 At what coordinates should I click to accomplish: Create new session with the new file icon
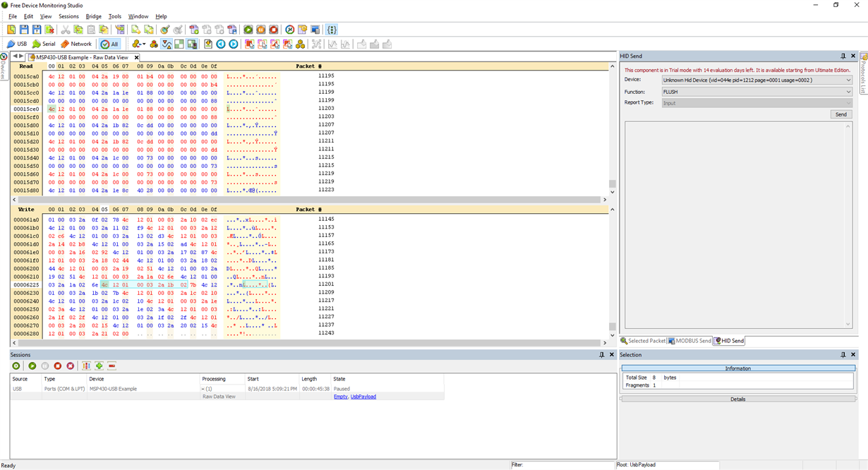point(11,30)
